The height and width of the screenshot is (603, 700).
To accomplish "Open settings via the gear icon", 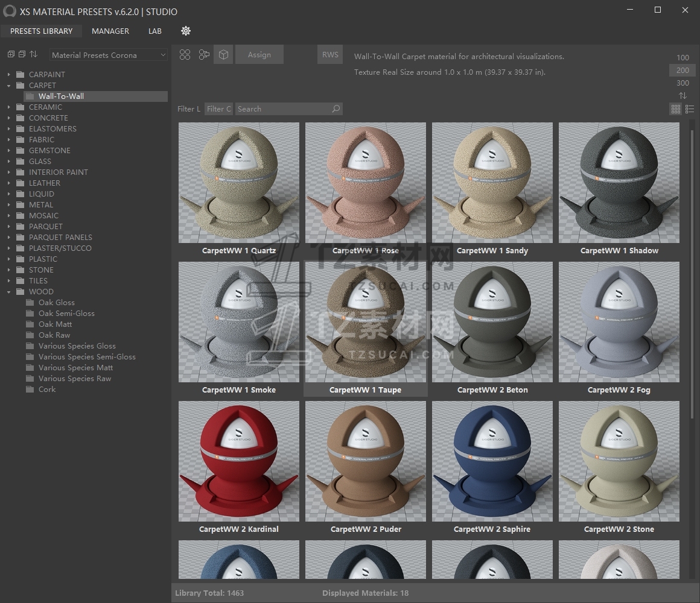I will [x=186, y=31].
